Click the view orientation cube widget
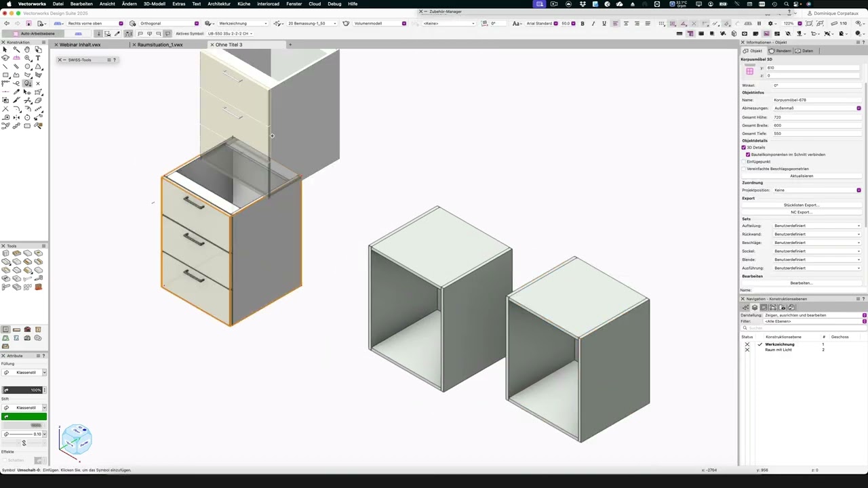This screenshot has height=488, width=868. click(75, 440)
